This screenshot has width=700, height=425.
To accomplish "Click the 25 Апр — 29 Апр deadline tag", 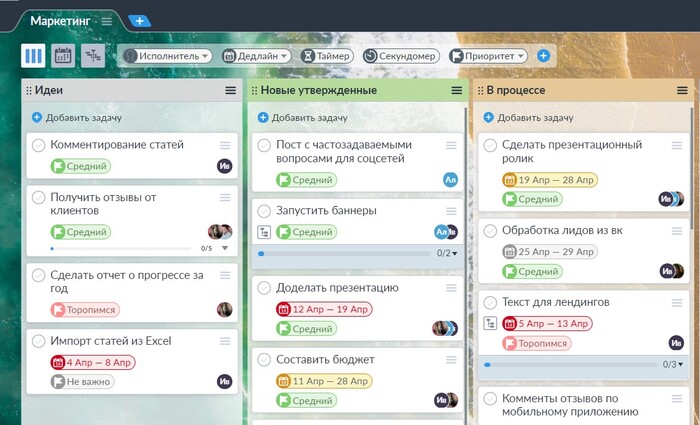I will [550, 252].
